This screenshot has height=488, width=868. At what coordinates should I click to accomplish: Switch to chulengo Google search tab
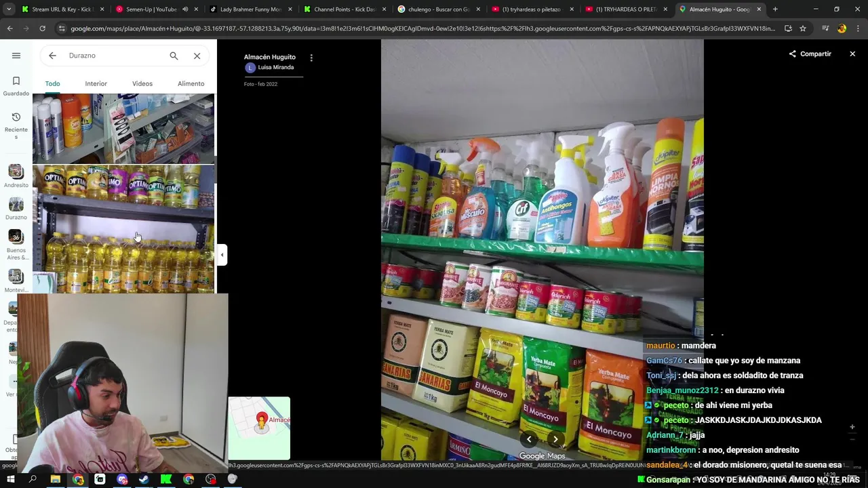pos(437,9)
